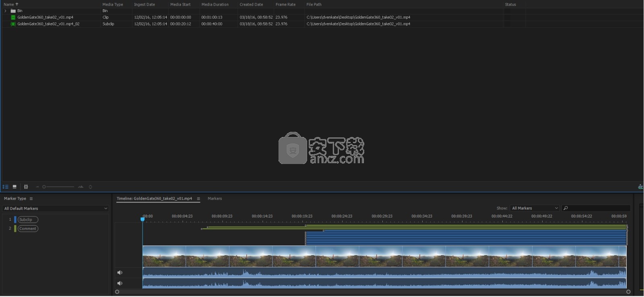Click the subclip icon for GoldenGate360_take02_v01.mp4_02
This screenshot has width=644, height=297.
click(13, 24)
